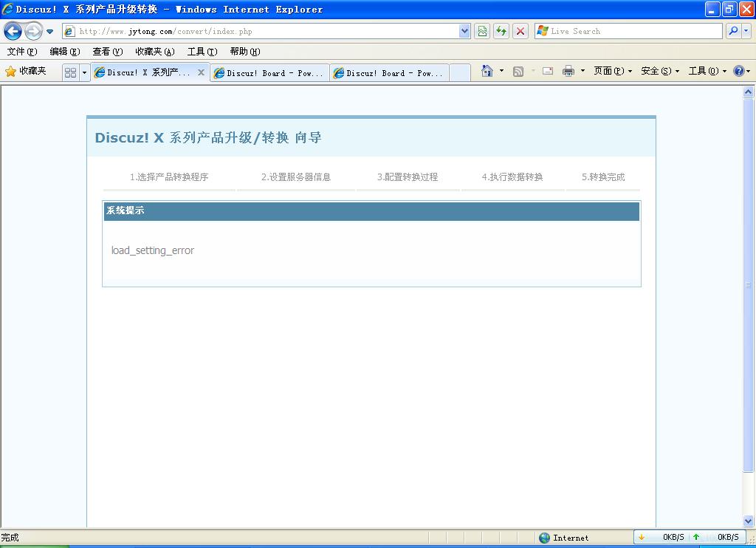The height and width of the screenshot is (548, 756).
Task: Open the 安全(S) command menu
Action: click(x=660, y=71)
